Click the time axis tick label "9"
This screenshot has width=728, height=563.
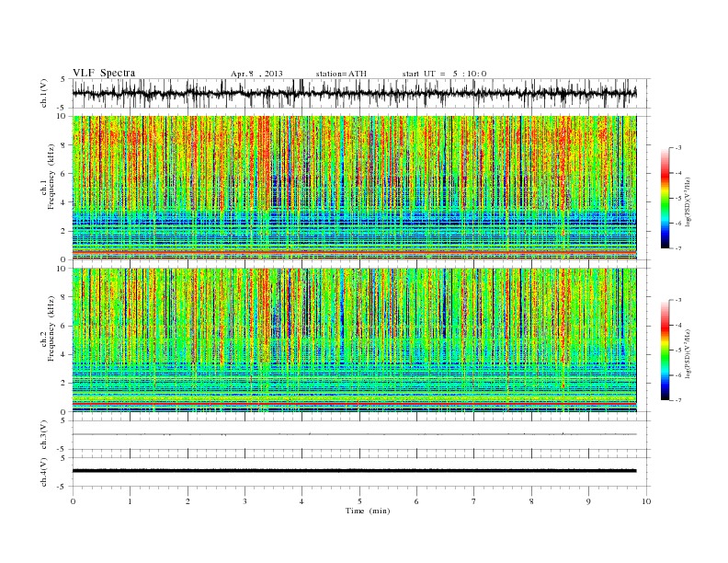[588, 501]
